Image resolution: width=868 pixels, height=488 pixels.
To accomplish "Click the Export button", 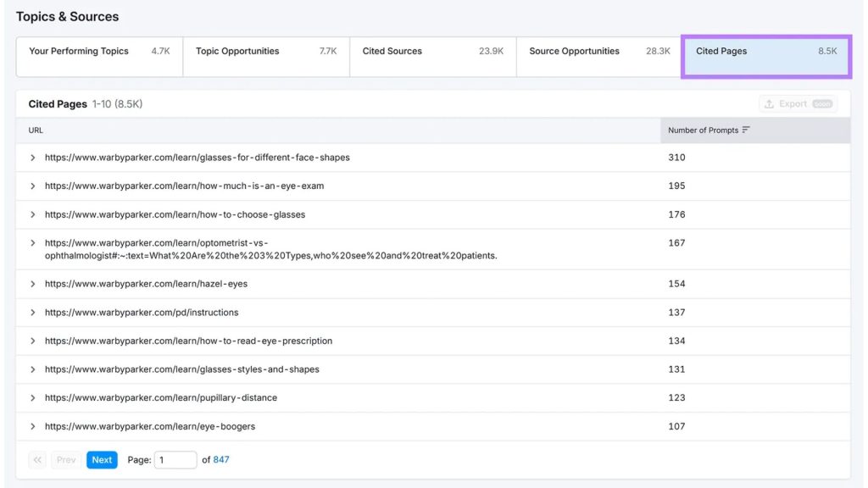I will pos(798,104).
